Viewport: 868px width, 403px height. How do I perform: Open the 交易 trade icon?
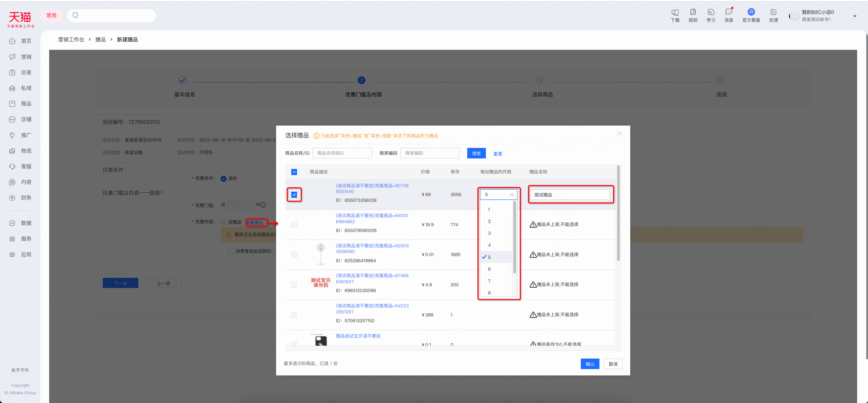pyautogui.click(x=12, y=72)
